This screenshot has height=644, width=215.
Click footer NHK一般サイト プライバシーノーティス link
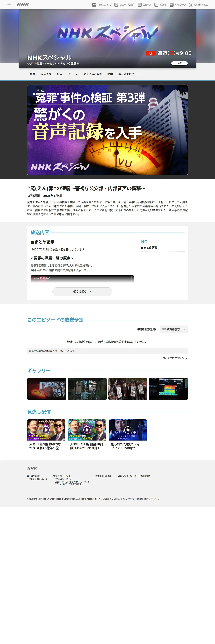tap(72, 483)
